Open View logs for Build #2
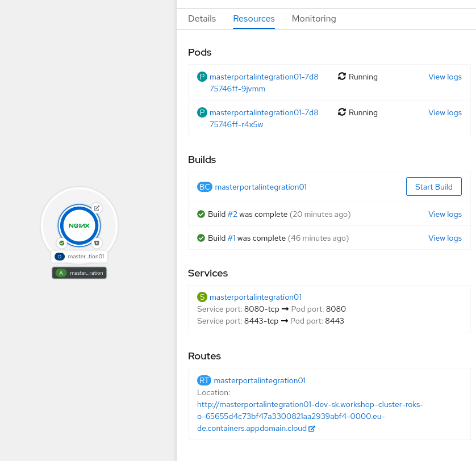Viewport: 476px width, 461px height. (x=445, y=214)
